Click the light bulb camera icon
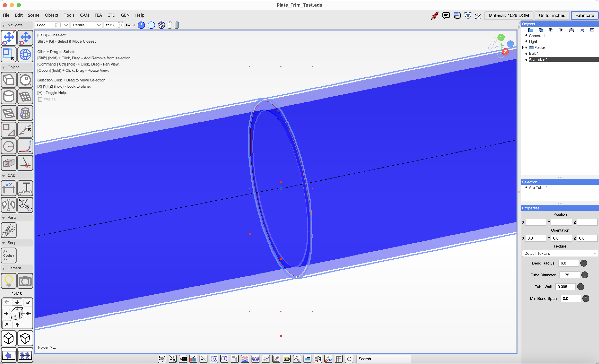 9,281
